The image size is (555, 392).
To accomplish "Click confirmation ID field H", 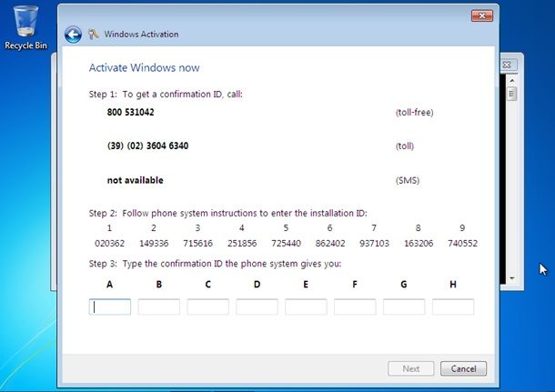I will pos(453,307).
